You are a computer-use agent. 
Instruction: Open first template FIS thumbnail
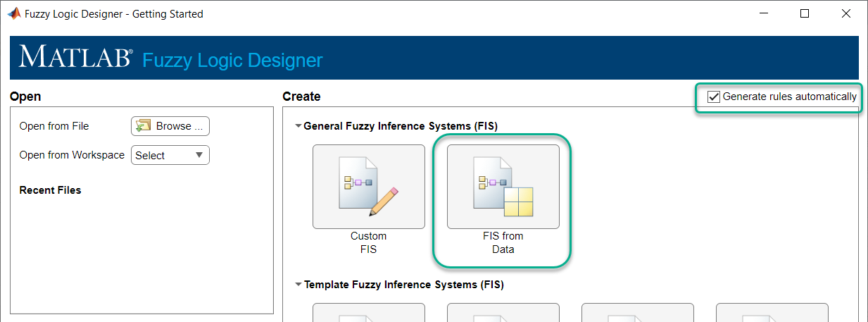368,313
